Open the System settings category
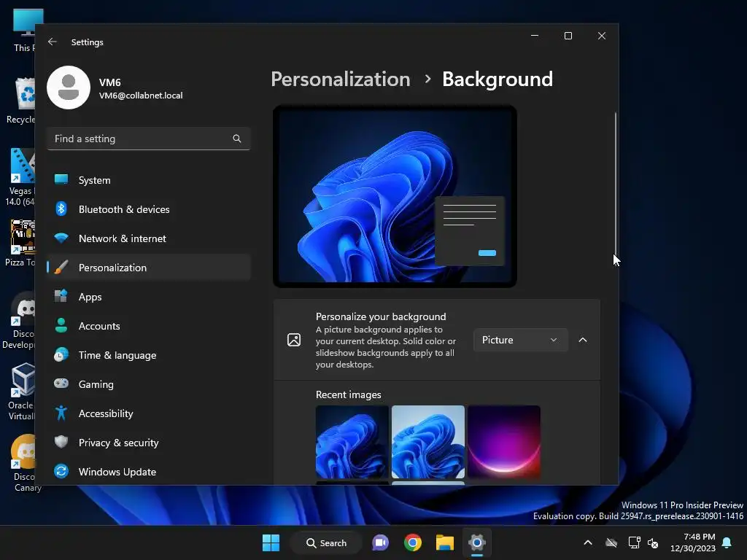747x560 pixels. click(149, 180)
